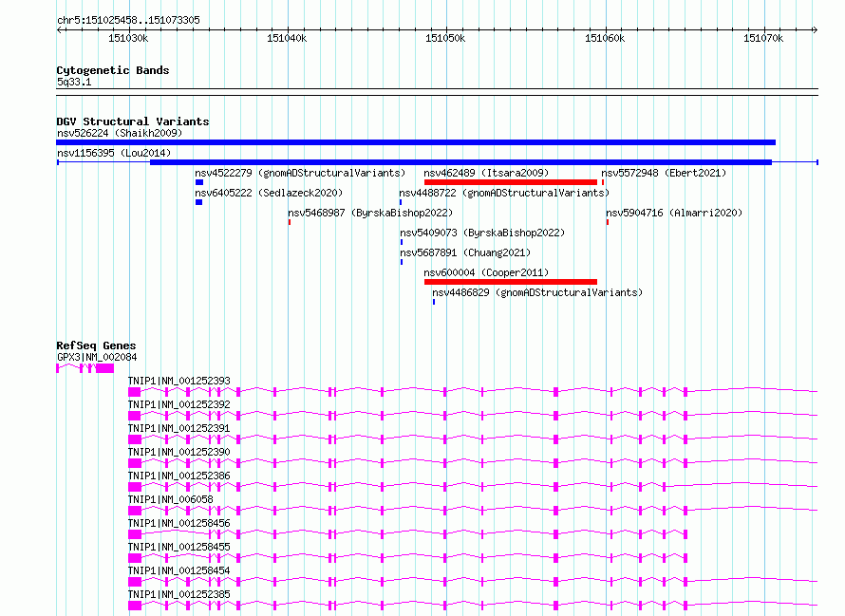This screenshot has width=845, height=616.
Task: Select the nsv526224 blue variant bar
Action: 416,142
